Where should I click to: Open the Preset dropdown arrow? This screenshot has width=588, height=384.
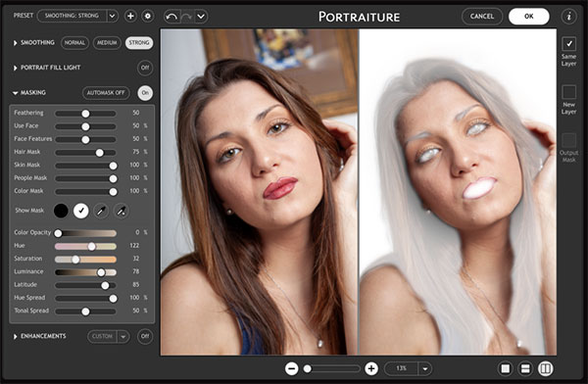click(112, 16)
